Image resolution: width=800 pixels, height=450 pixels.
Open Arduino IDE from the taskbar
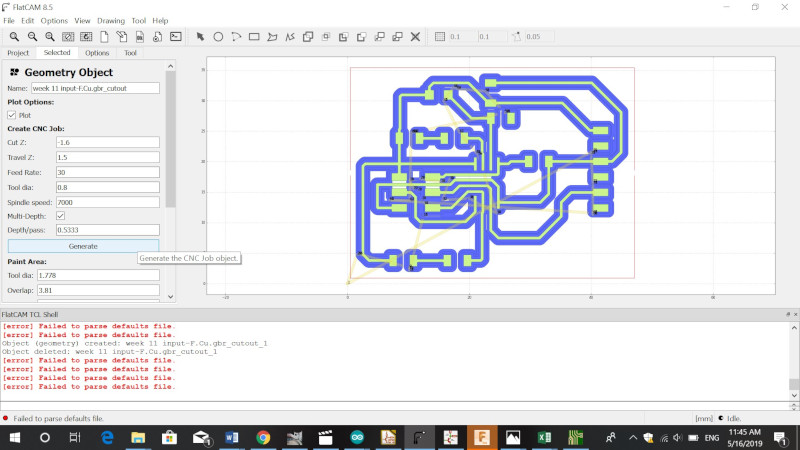point(357,438)
